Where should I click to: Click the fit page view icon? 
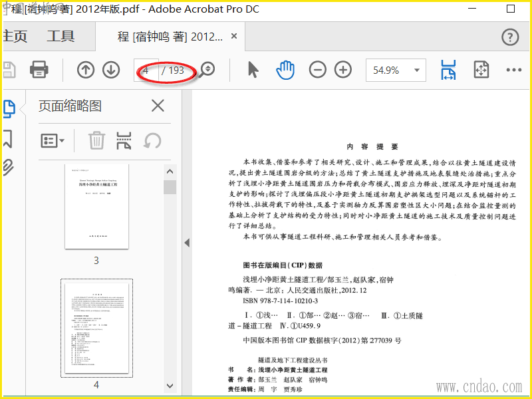(x=481, y=70)
